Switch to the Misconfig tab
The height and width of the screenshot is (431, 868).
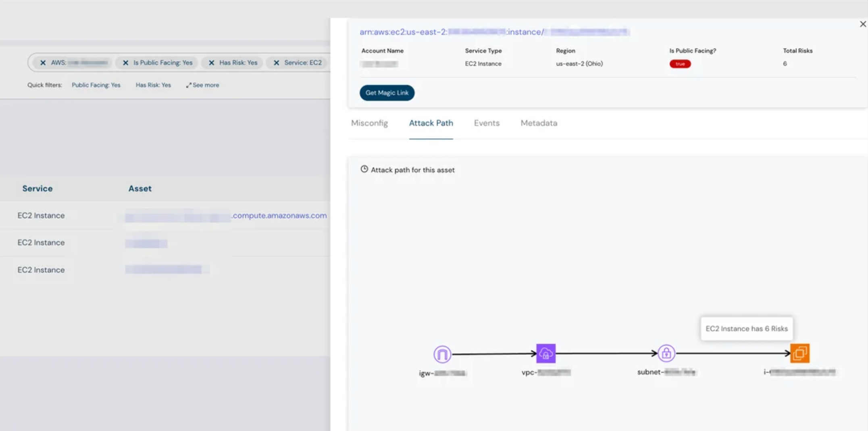point(369,123)
